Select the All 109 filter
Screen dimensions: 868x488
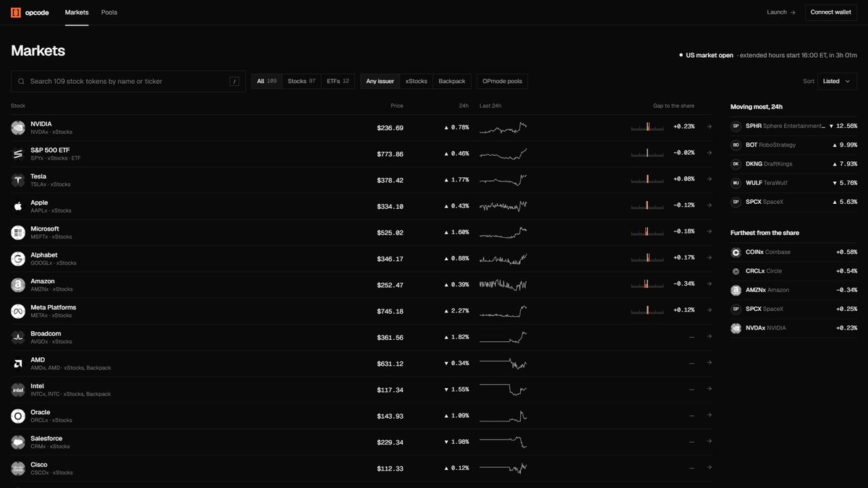[267, 82]
